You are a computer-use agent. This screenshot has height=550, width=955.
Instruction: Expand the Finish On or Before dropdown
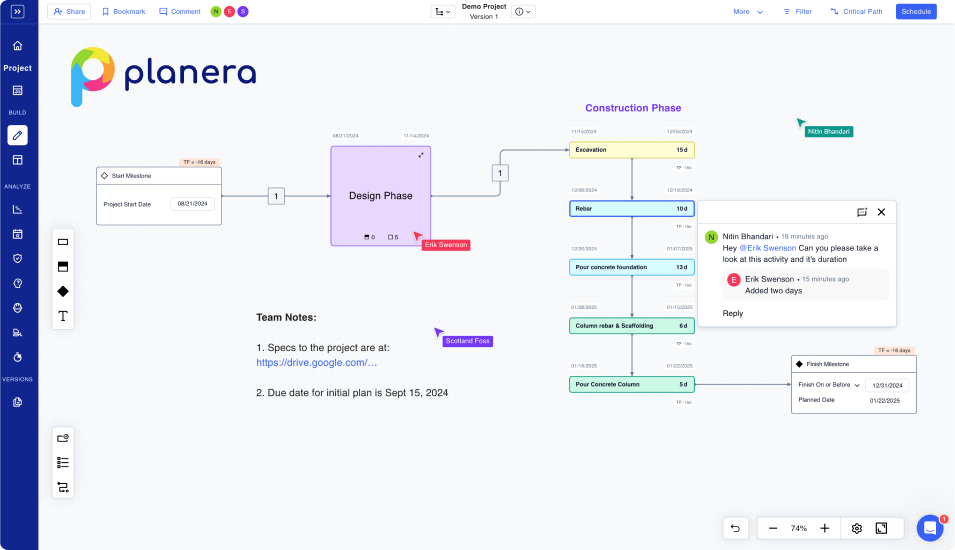coord(829,385)
